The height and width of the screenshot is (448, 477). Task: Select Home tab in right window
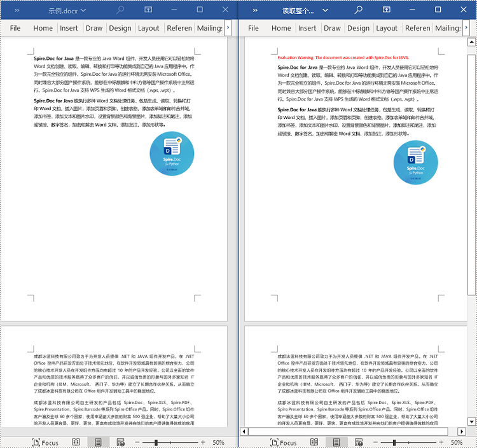pyautogui.click(x=281, y=28)
